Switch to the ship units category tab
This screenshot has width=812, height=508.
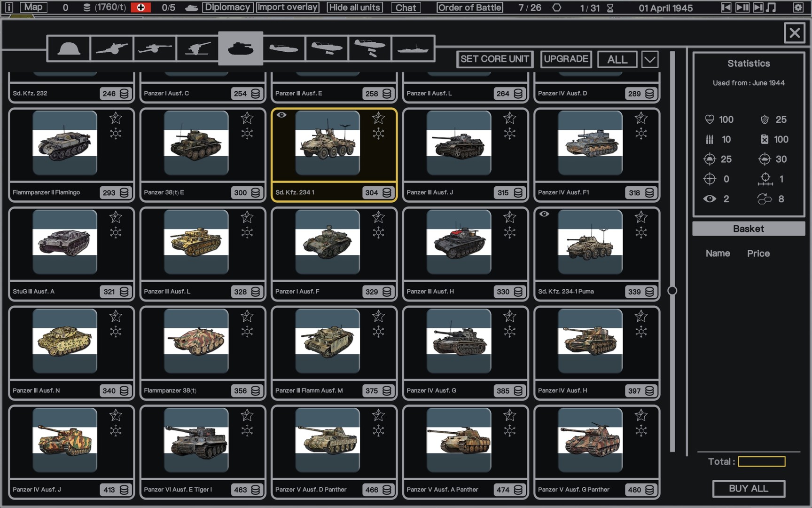(x=413, y=48)
